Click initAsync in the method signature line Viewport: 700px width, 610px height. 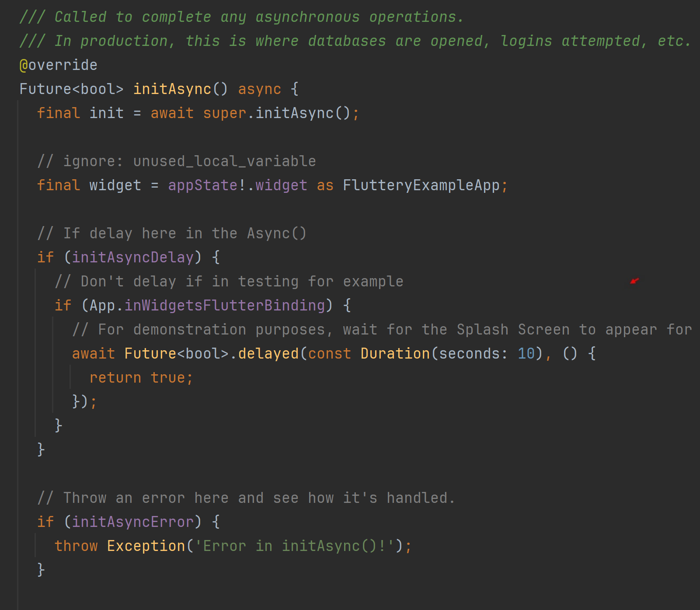point(172,89)
